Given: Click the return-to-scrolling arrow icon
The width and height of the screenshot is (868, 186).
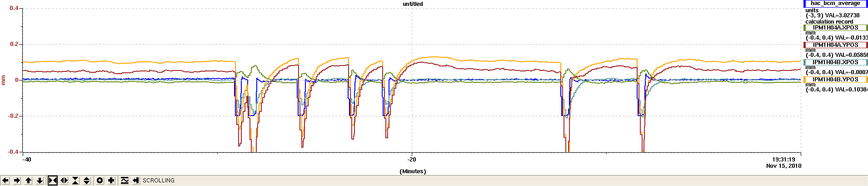Looking at the screenshot, I should [135, 181].
